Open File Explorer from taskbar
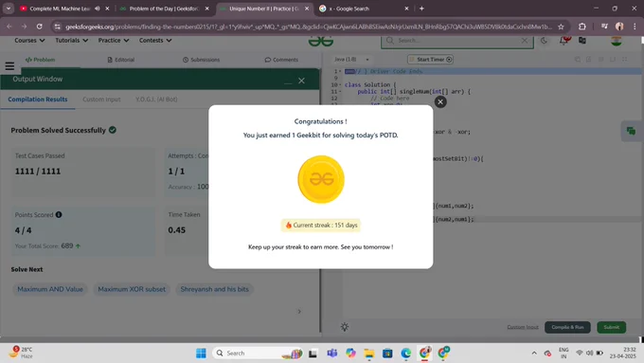The height and width of the screenshot is (363, 644). [x=368, y=354]
